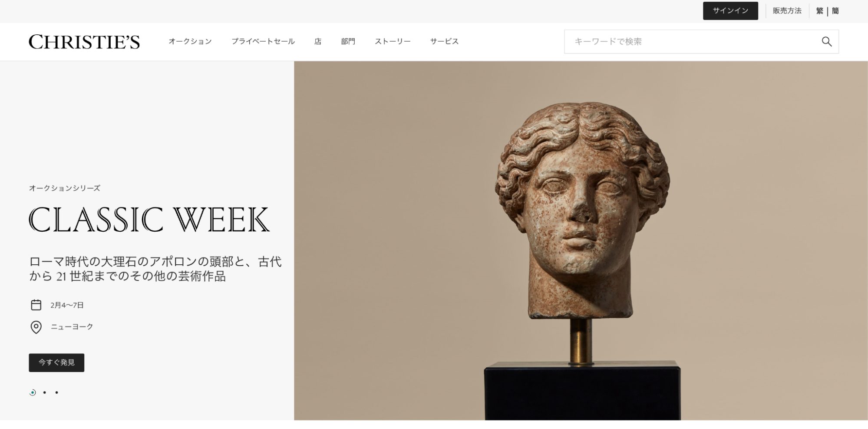868x429 pixels.
Task: Open the 店 navigation item
Action: point(318,42)
